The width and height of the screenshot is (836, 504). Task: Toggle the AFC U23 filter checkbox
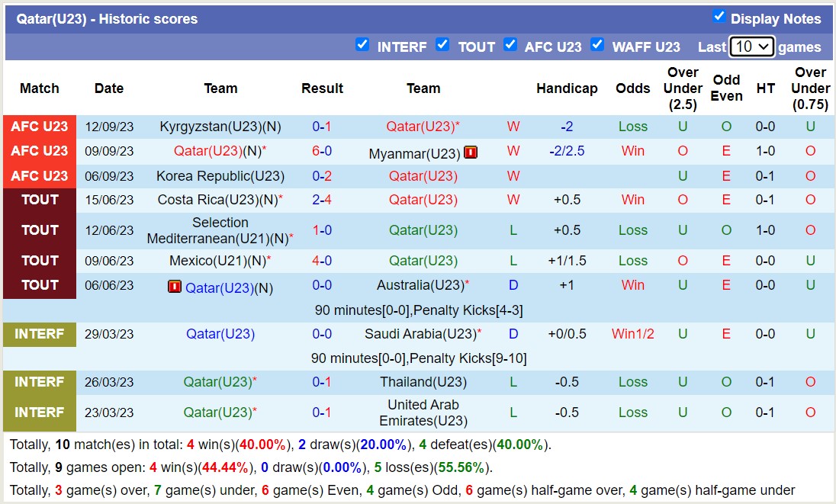coord(510,45)
